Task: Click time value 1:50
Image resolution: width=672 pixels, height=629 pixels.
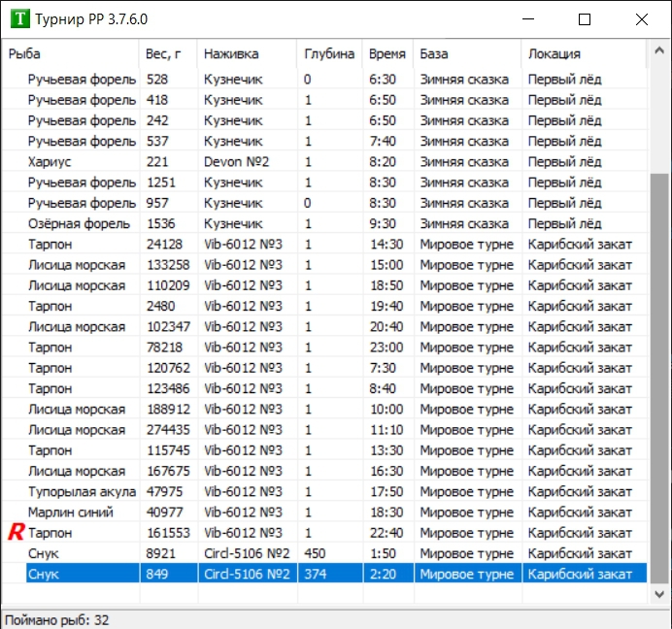Action: point(383,553)
